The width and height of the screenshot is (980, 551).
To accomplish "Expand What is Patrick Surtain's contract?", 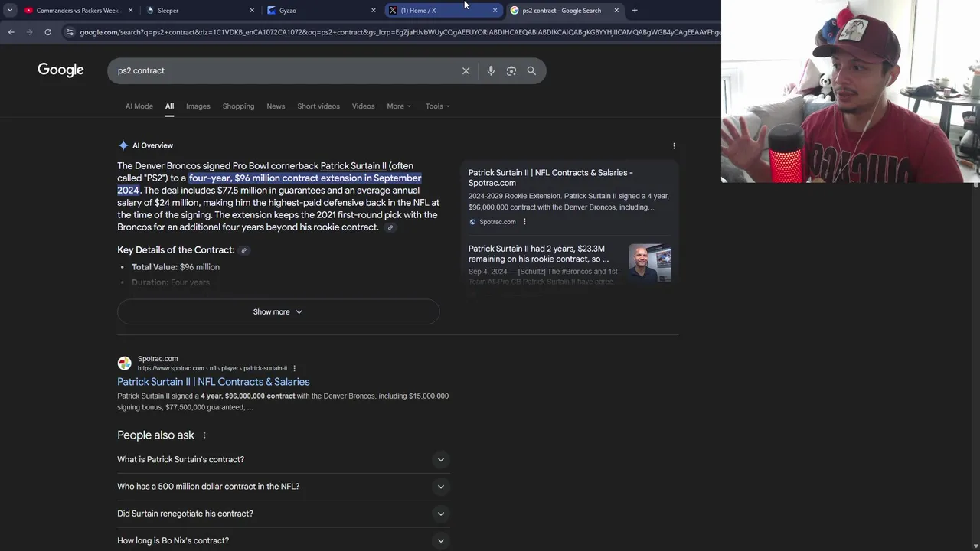I will pyautogui.click(x=283, y=459).
